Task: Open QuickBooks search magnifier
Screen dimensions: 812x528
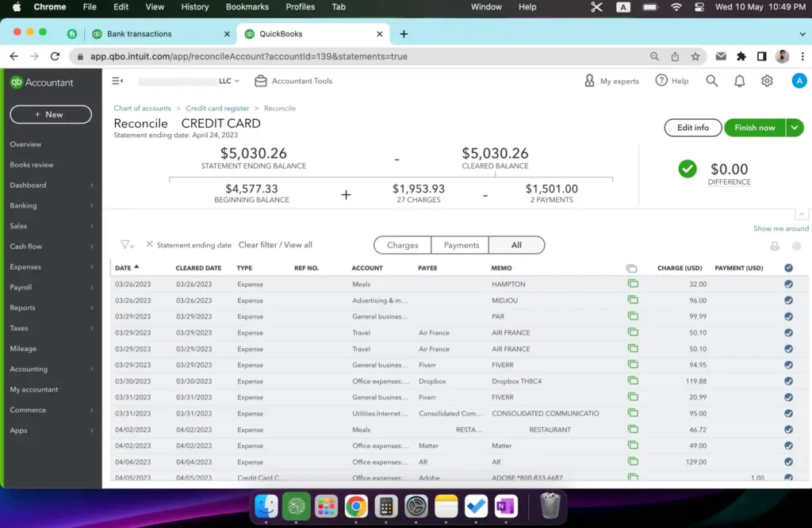Action: point(712,81)
